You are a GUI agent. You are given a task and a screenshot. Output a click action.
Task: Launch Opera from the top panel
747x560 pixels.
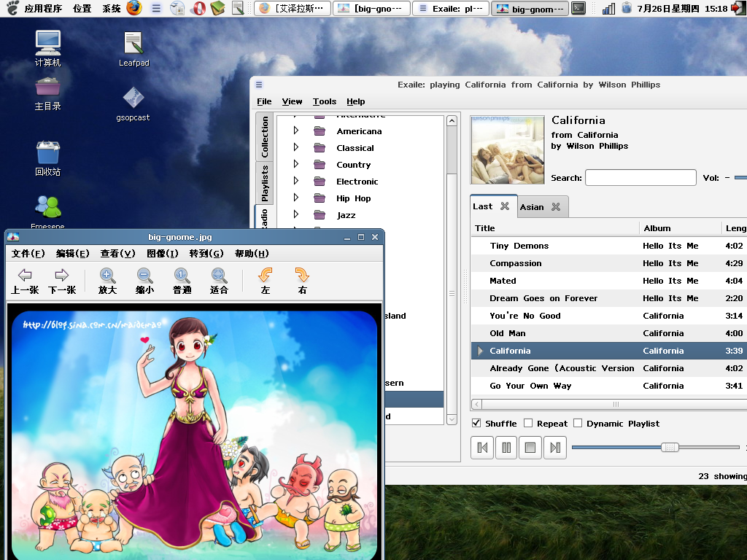[x=198, y=8]
